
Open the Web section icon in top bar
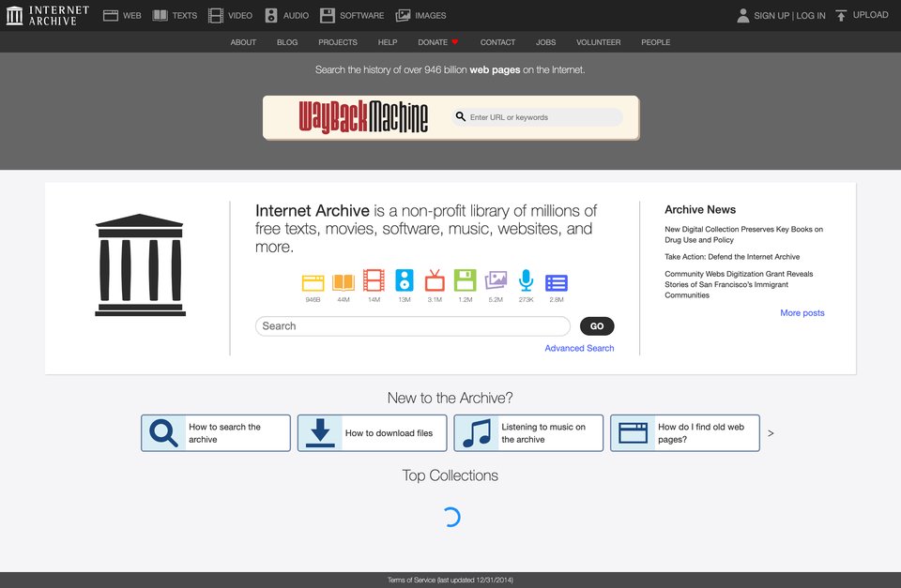point(111,16)
